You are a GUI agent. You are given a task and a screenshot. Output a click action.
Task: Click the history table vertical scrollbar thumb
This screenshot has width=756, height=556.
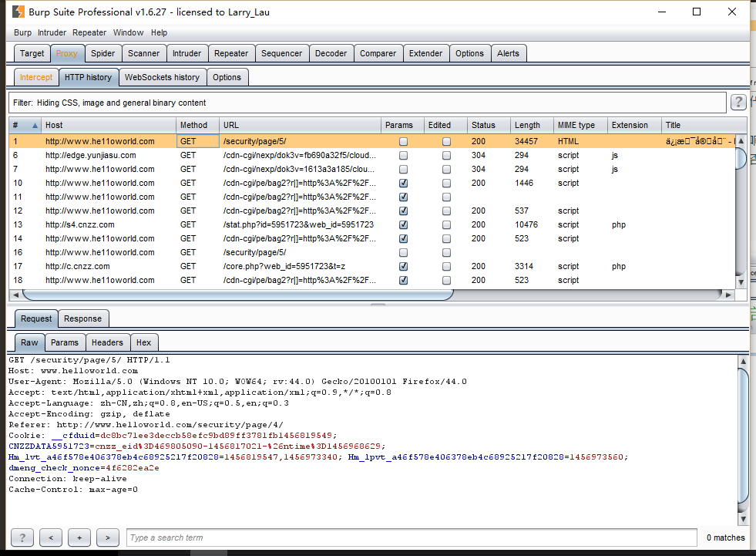[741, 158]
